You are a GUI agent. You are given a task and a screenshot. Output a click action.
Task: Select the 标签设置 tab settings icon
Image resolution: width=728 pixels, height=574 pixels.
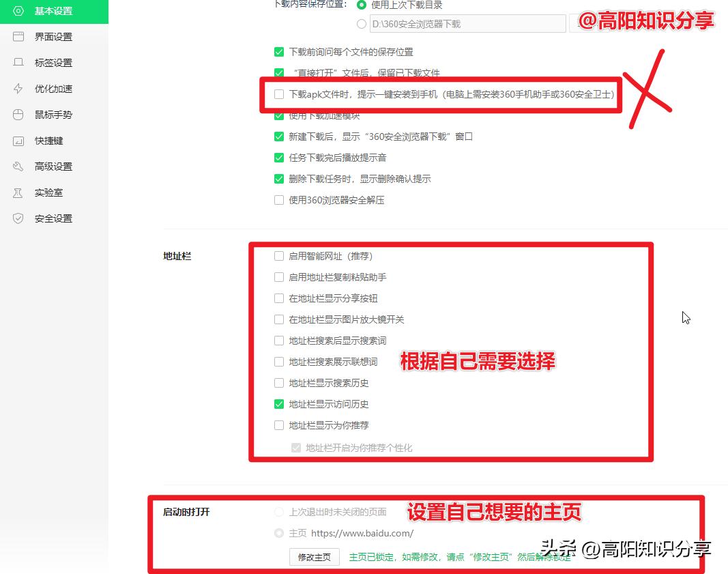coord(19,62)
